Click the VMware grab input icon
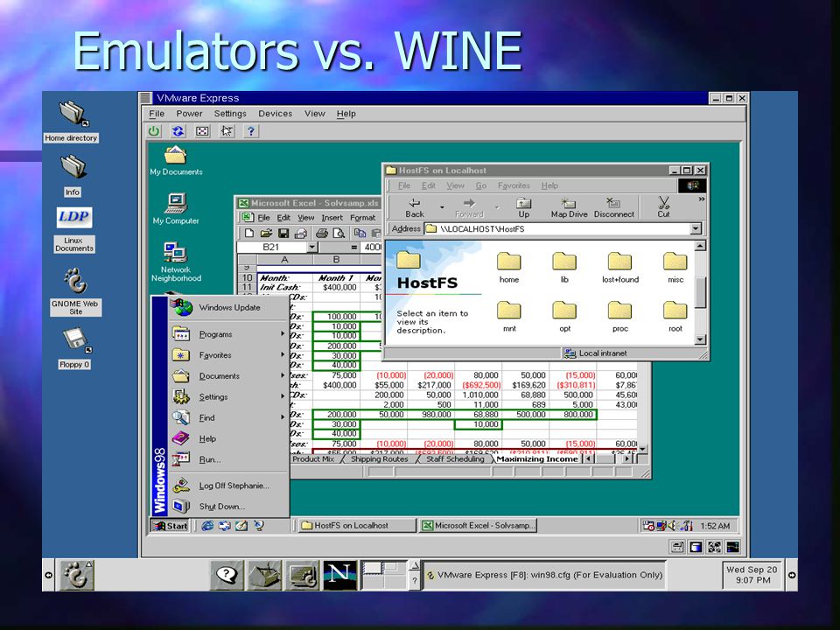 [x=227, y=130]
